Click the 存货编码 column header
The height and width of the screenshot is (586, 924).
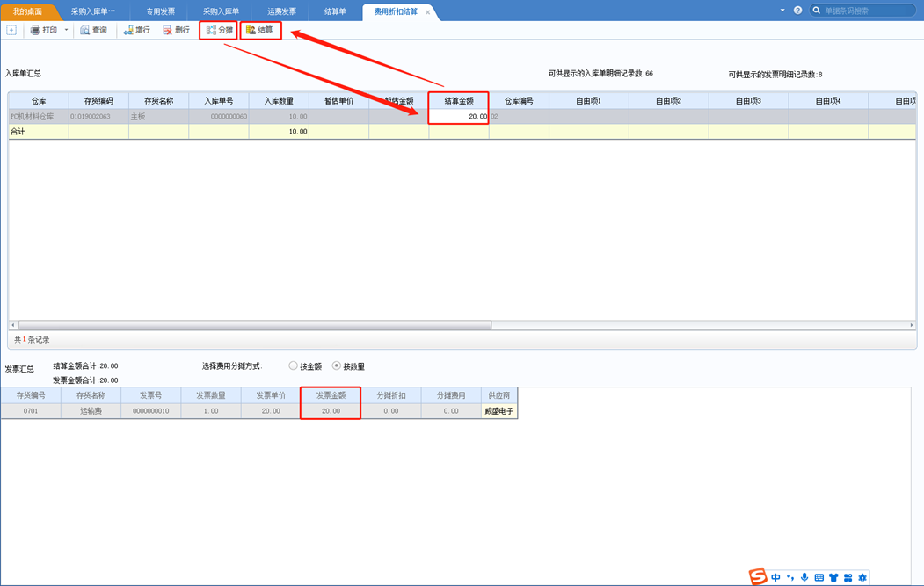tap(98, 101)
